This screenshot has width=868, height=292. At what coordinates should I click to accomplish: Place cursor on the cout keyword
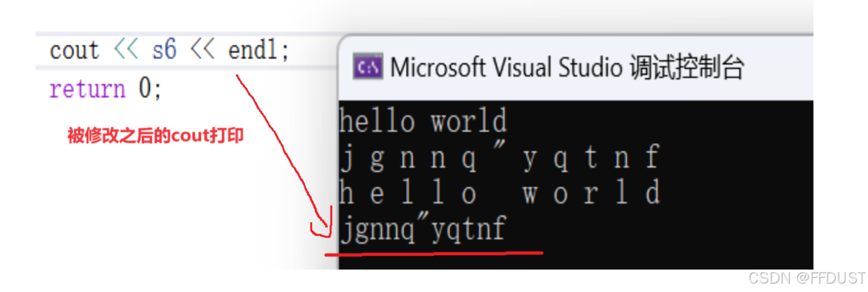click(x=74, y=50)
